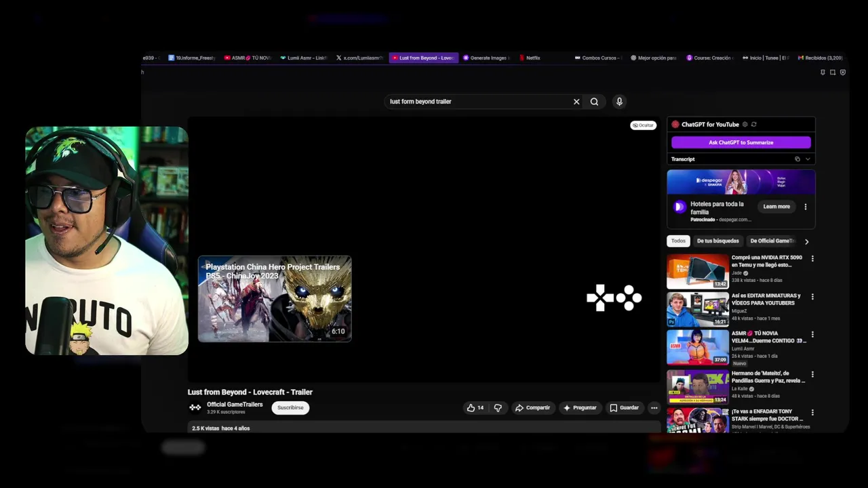Open menu for ASMR TÚ NOVIA video
This screenshot has width=868, height=488.
(812, 334)
